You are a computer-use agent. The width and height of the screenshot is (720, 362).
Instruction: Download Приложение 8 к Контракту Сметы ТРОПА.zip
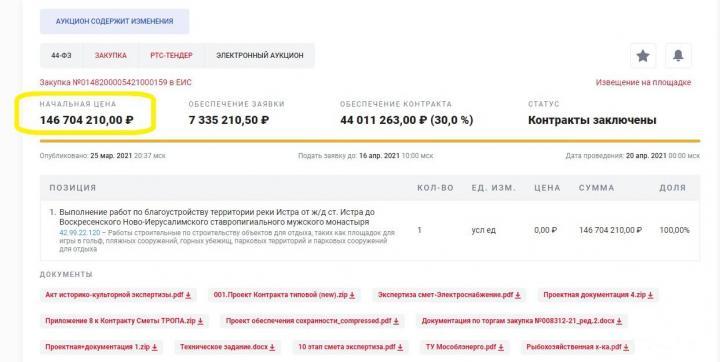pos(124,321)
